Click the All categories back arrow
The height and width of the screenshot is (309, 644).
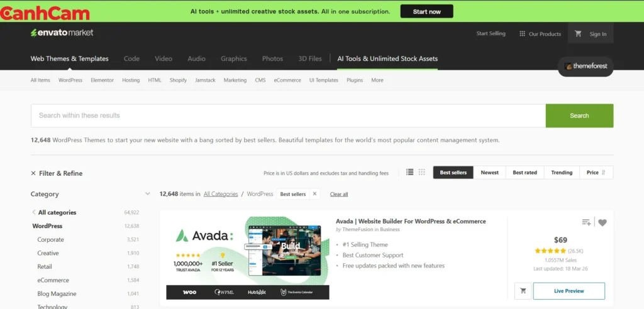tap(34, 212)
